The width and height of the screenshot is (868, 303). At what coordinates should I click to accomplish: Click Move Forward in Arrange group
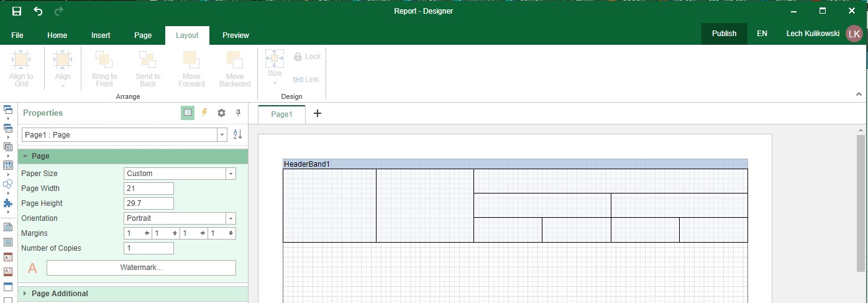(x=191, y=69)
